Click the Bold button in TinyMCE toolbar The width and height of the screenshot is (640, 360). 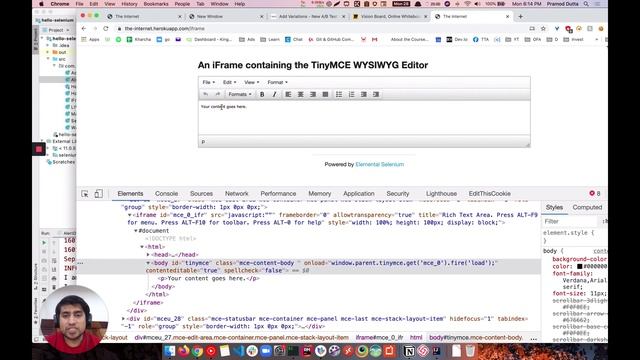coord(262,94)
